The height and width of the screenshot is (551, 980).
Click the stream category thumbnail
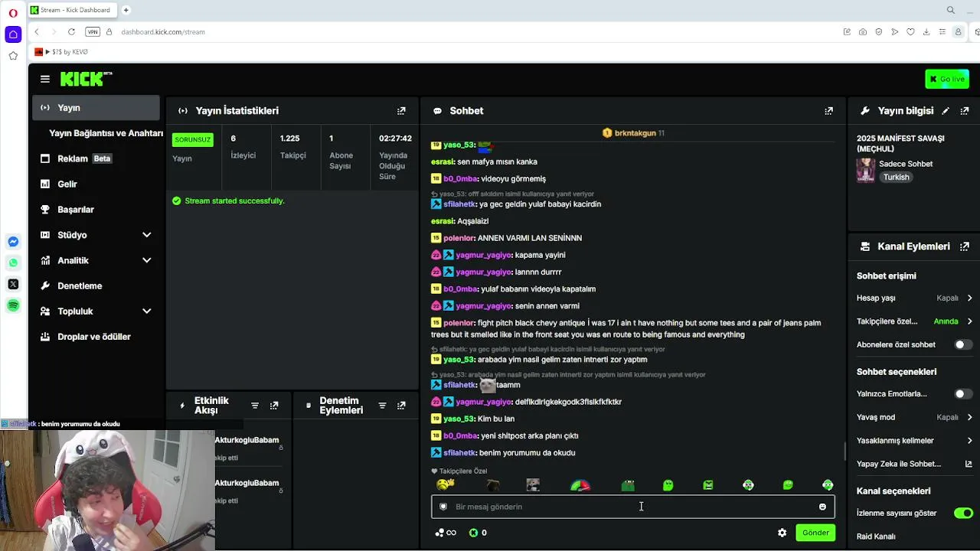tap(865, 170)
